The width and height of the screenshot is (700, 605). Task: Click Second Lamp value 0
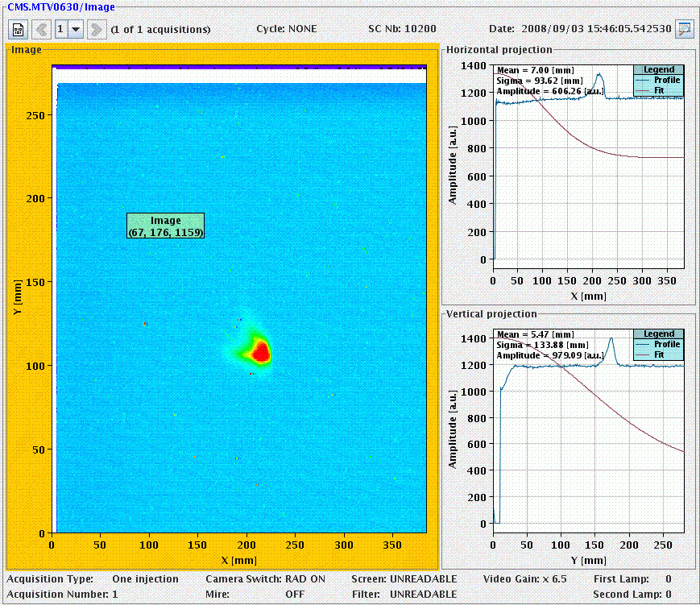669,595
